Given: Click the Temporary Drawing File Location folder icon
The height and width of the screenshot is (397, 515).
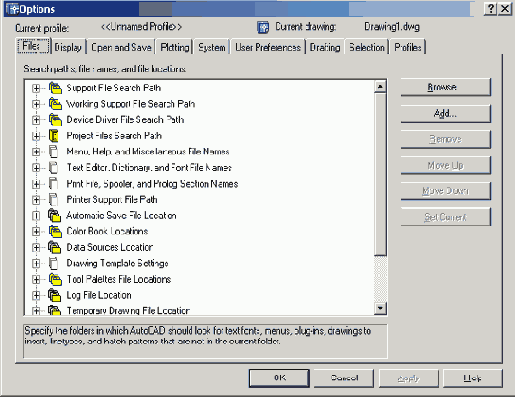Looking at the screenshot, I should [x=55, y=310].
